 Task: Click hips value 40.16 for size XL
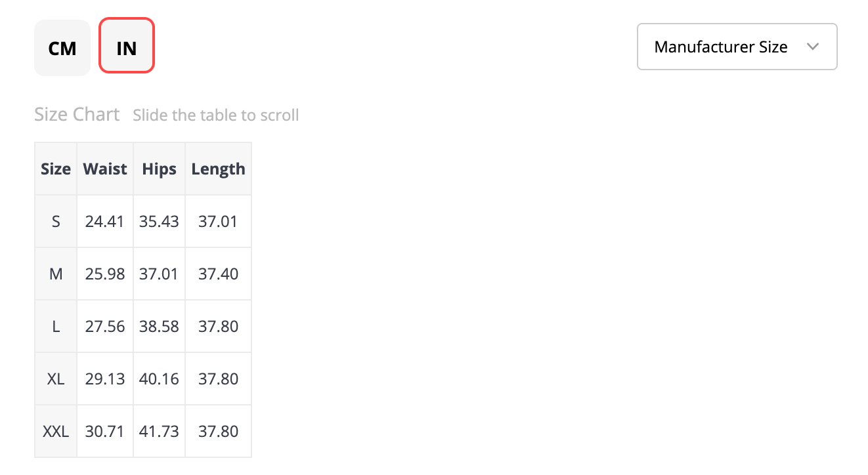[x=159, y=379]
